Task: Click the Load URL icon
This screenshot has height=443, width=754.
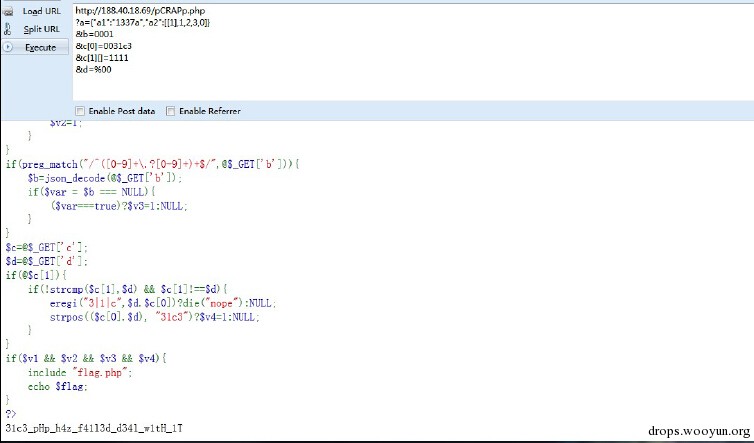Action: [8, 12]
